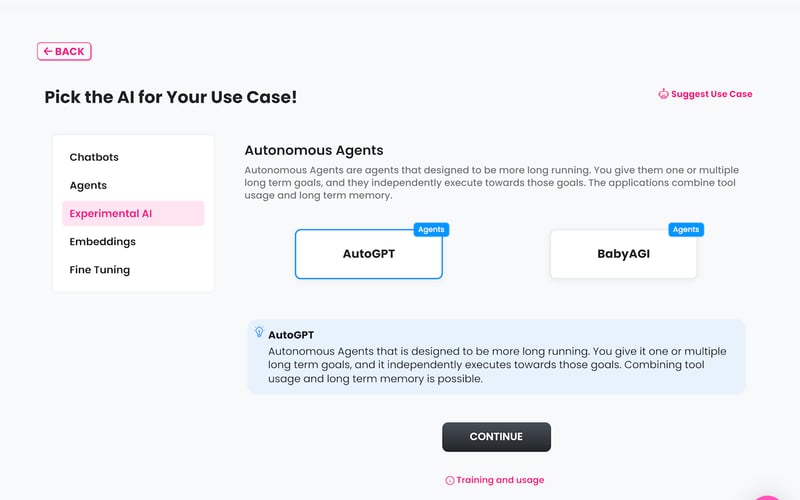Viewport: 800px width, 500px height.
Task: Click the Autonomous Agents section heading
Action: [313, 150]
